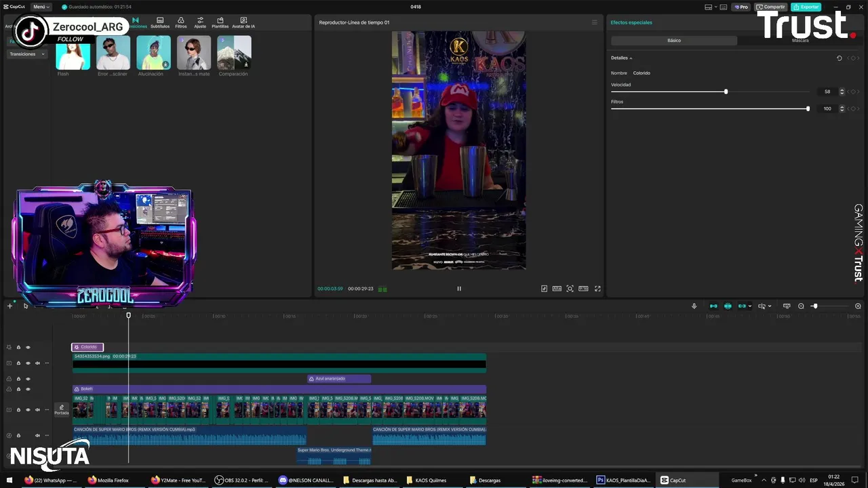
Task: Toggle auto snapping in timeline
Action: point(728,306)
